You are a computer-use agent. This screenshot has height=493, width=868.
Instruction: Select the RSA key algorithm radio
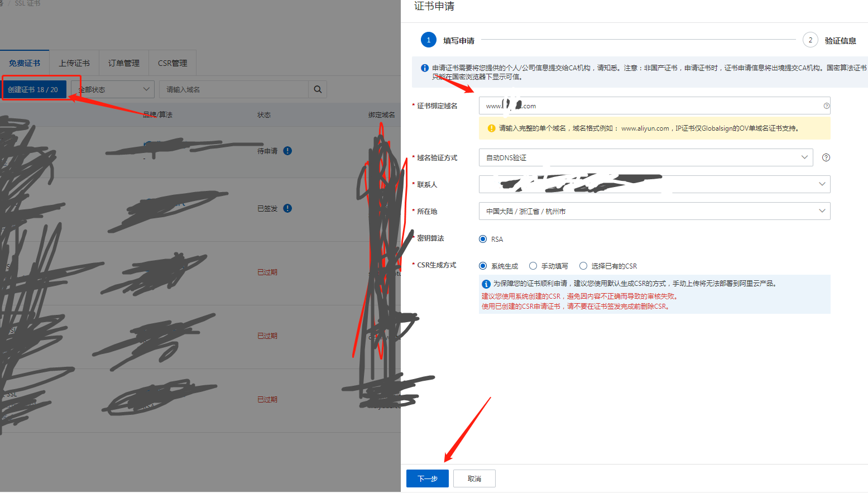(482, 238)
